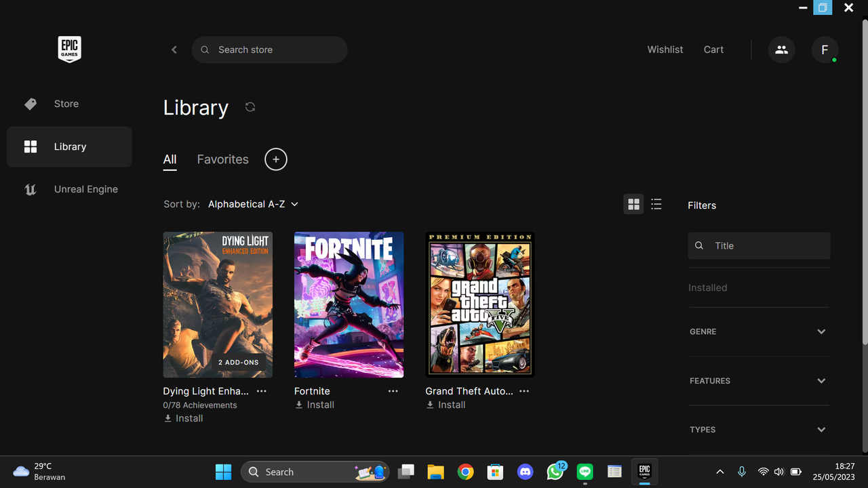This screenshot has width=868, height=488.
Task: Refresh the library with the sync icon
Action: click(250, 107)
